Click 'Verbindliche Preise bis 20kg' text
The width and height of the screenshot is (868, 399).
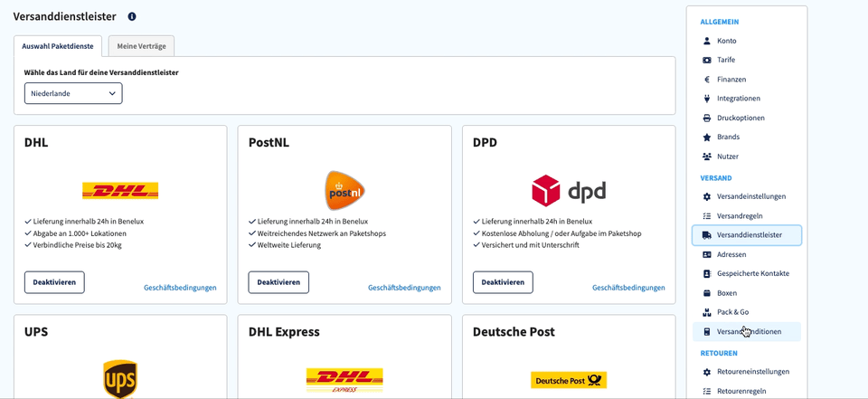tap(77, 245)
